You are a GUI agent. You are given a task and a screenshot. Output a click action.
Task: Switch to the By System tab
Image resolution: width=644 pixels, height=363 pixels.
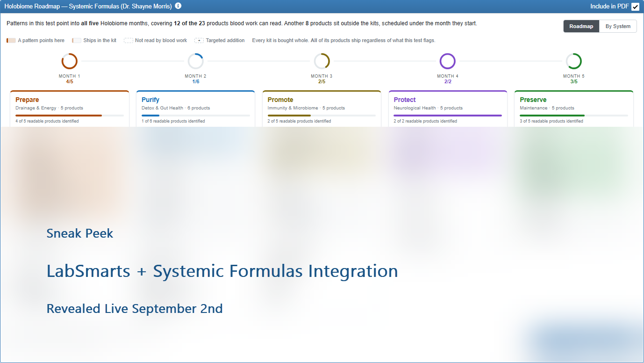pos(618,26)
